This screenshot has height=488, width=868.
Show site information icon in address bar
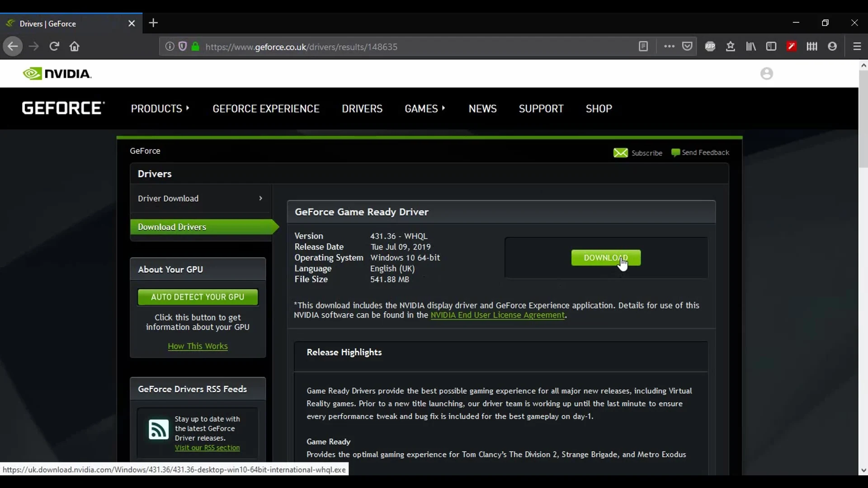(x=170, y=47)
